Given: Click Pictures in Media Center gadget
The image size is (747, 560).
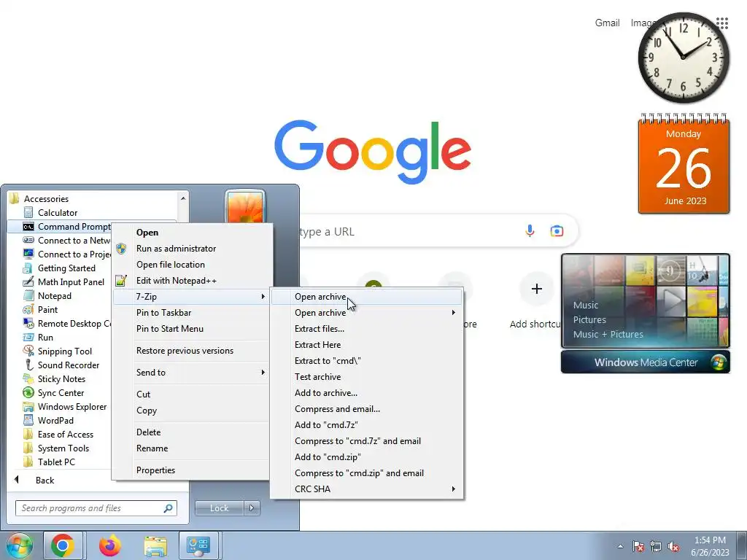Looking at the screenshot, I should [x=589, y=319].
